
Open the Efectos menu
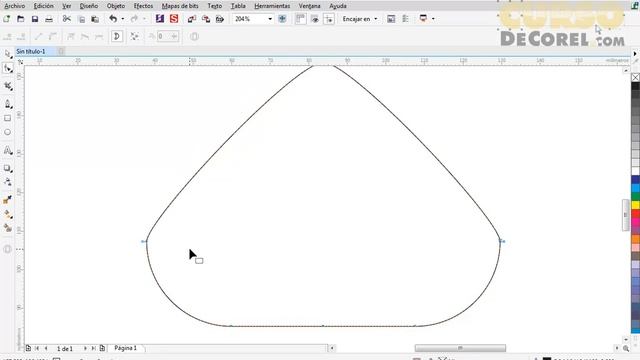click(143, 6)
